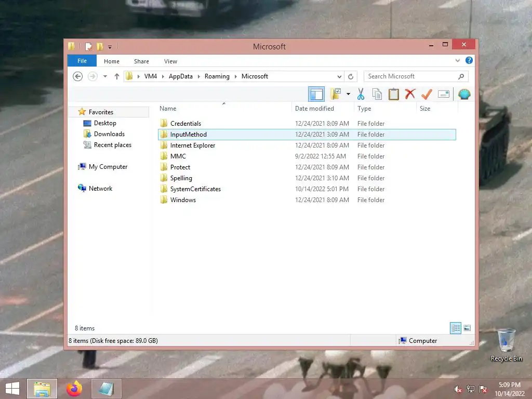Click the File Explorer taskbar icon

[42, 389]
